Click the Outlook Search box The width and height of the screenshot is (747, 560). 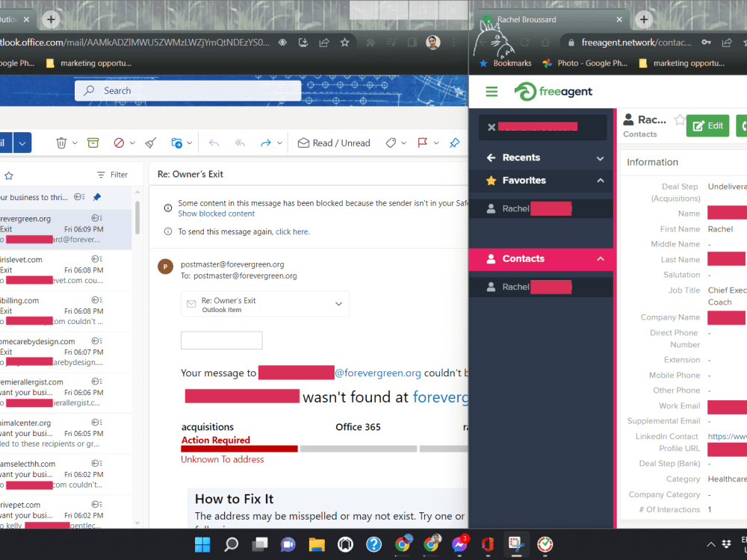(187, 90)
